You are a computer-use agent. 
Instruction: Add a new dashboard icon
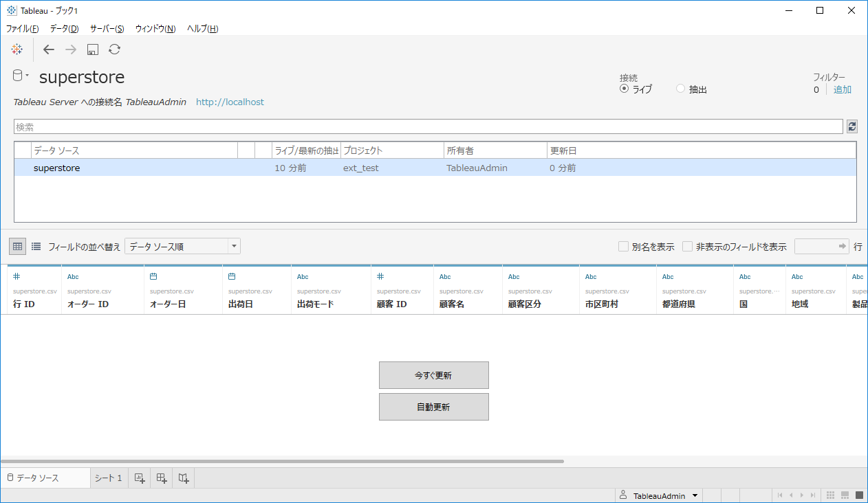(162, 478)
